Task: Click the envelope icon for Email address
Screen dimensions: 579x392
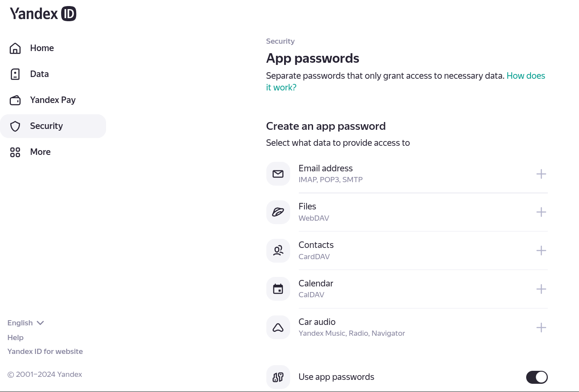Action: point(278,174)
